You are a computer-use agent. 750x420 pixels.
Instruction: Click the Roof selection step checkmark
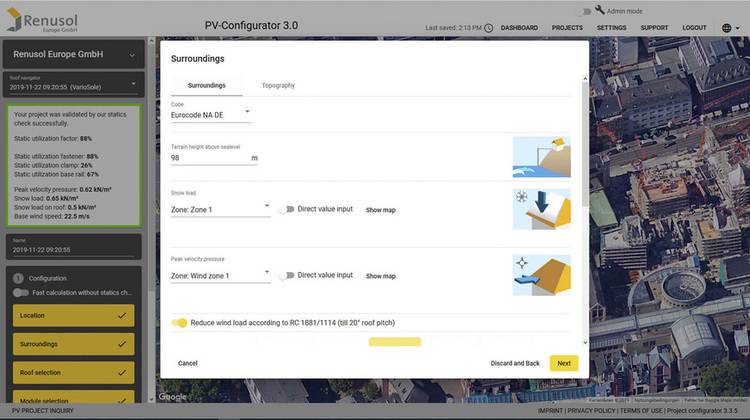point(121,371)
